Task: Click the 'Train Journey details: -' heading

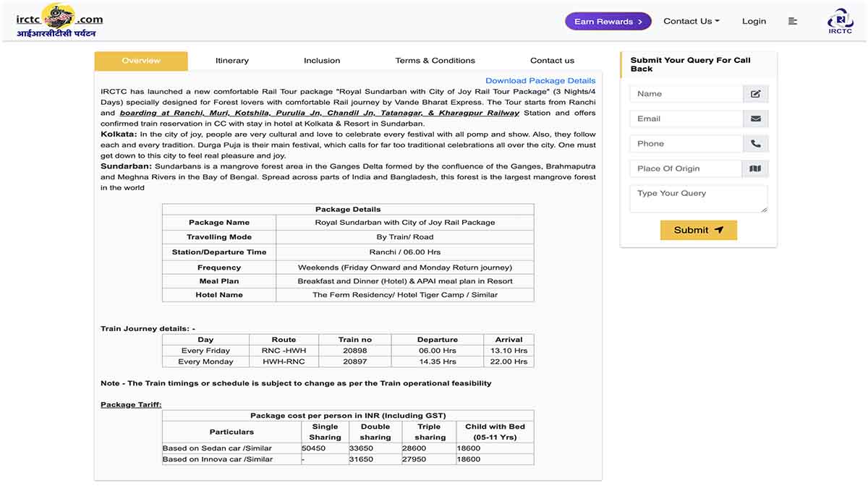Action: 148,329
